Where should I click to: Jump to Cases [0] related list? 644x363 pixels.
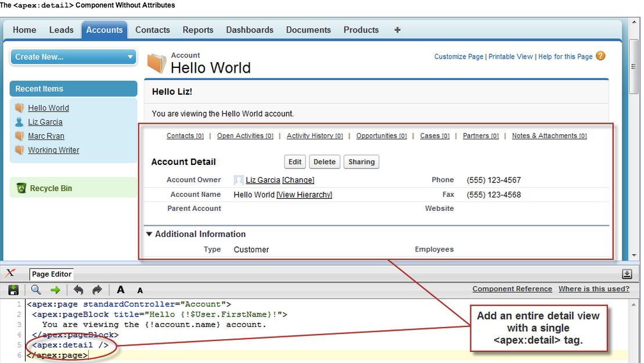[434, 136]
